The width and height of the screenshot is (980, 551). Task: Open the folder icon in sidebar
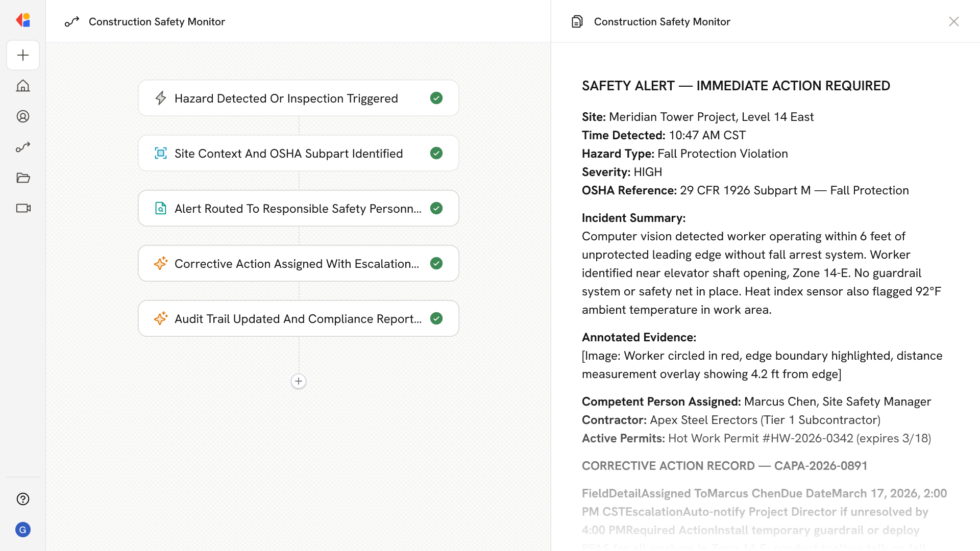(x=23, y=178)
